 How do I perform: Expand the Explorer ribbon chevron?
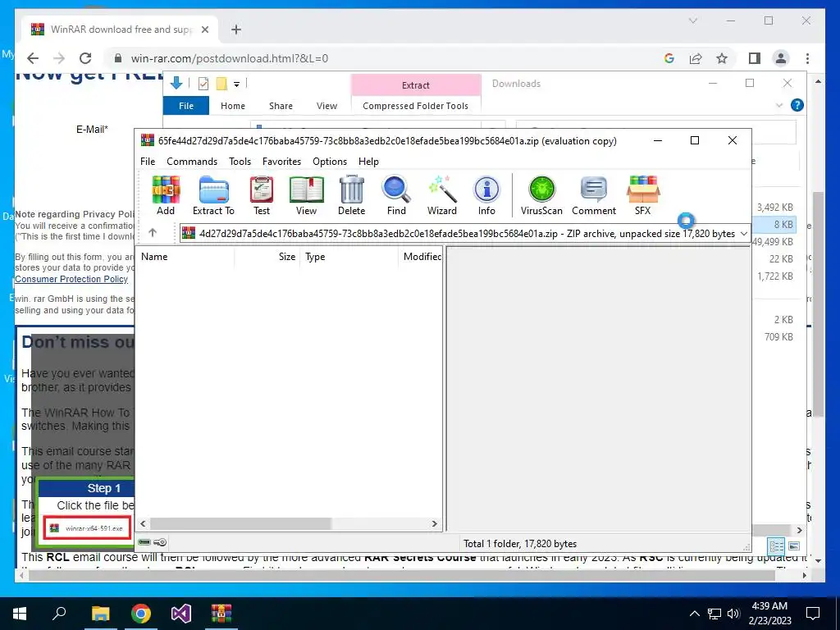click(x=779, y=105)
